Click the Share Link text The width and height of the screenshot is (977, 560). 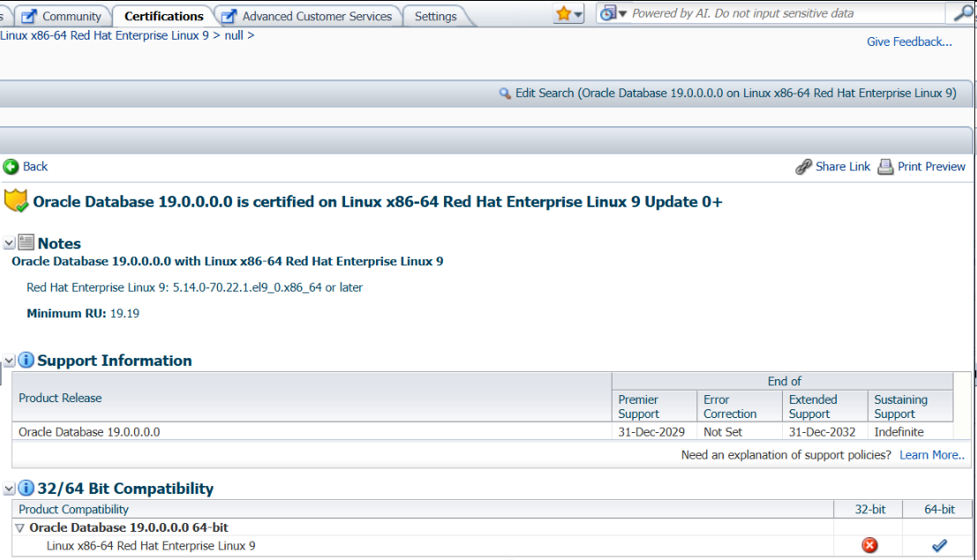coord(843,167)
